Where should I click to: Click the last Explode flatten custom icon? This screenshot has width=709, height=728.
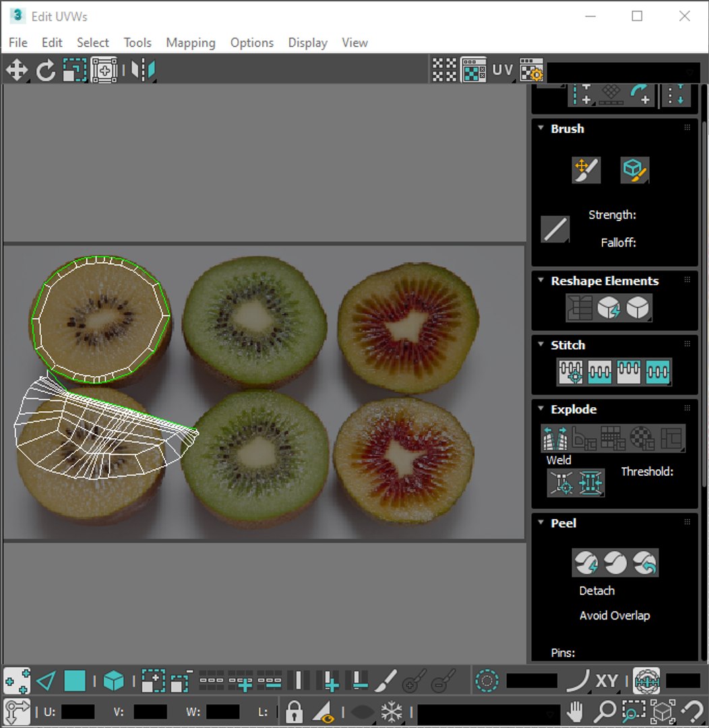pyautogui.click(x=671, y=438)
